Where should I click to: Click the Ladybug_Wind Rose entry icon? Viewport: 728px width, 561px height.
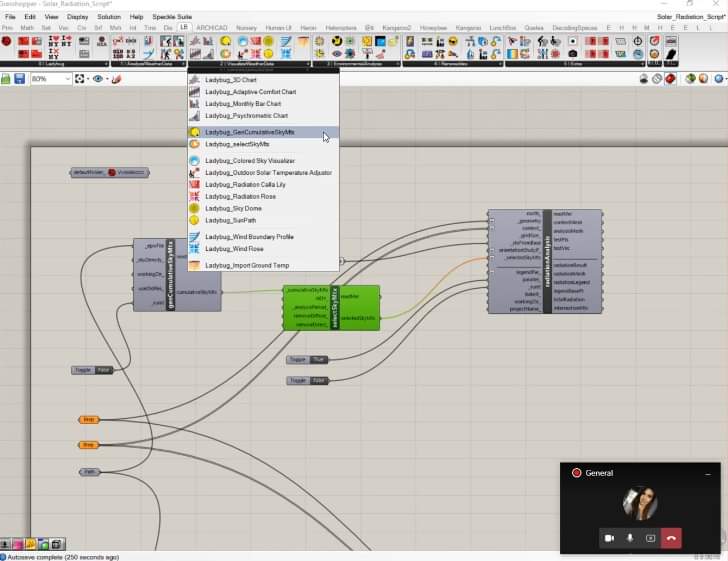point(194,249)
